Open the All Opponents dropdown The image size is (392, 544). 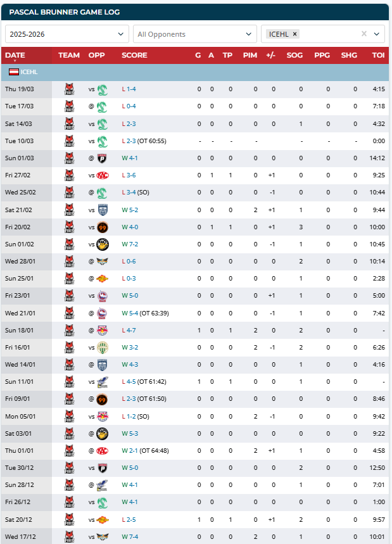195,34
